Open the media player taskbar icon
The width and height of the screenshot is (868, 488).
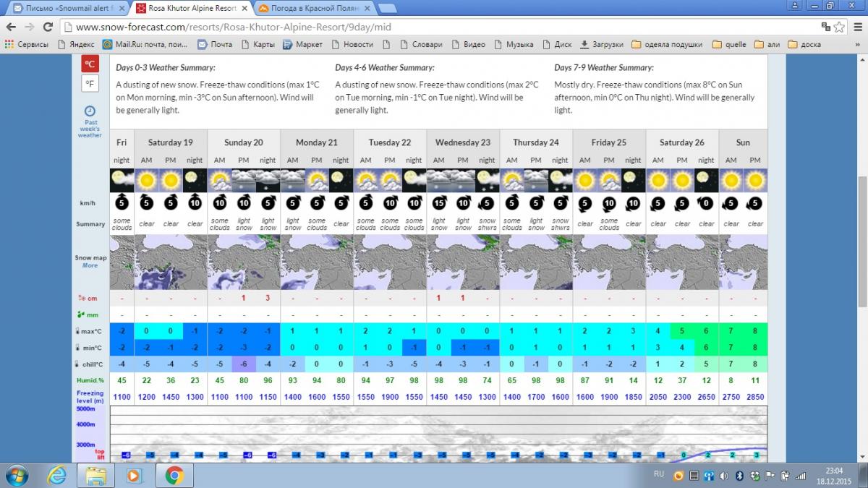tap(135, 475)
